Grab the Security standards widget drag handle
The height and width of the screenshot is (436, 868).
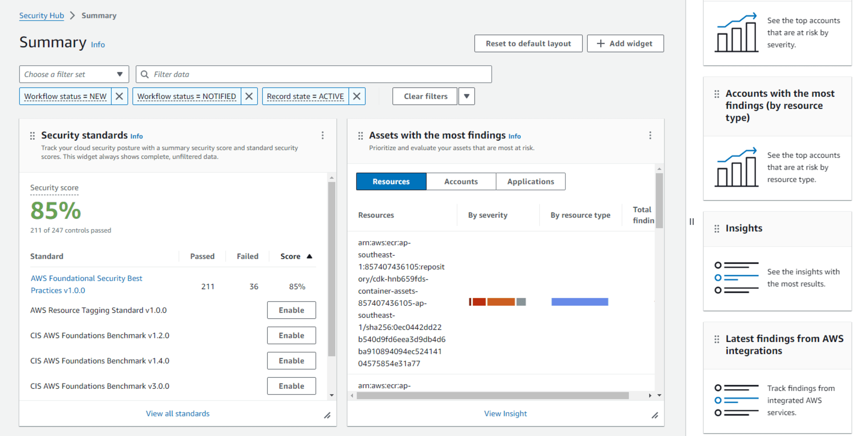point(33,136)
